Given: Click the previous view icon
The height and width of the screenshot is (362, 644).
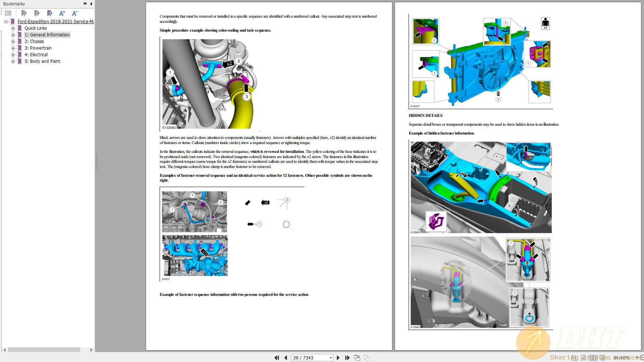Looking at the screenshot, I should tap(357, 358).
